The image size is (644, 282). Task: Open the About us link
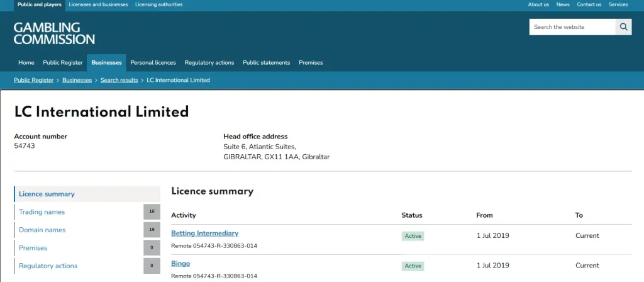[x=538, y=4]
